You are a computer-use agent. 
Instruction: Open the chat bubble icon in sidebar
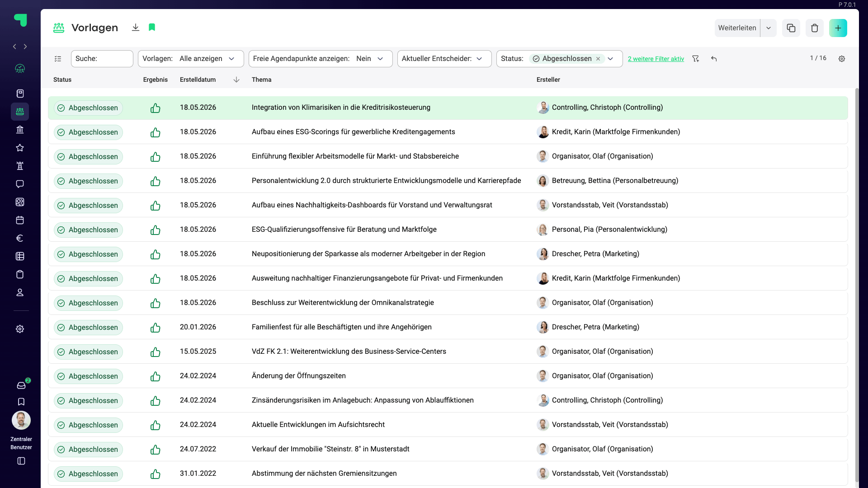(20, 184)
